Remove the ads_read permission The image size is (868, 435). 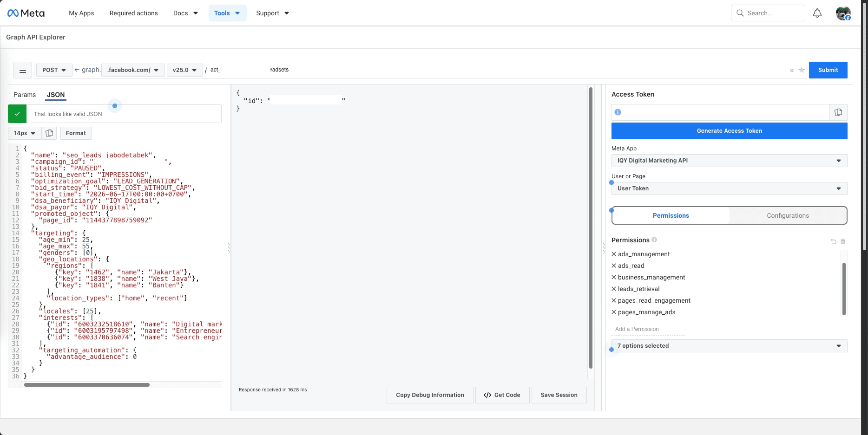614,266
